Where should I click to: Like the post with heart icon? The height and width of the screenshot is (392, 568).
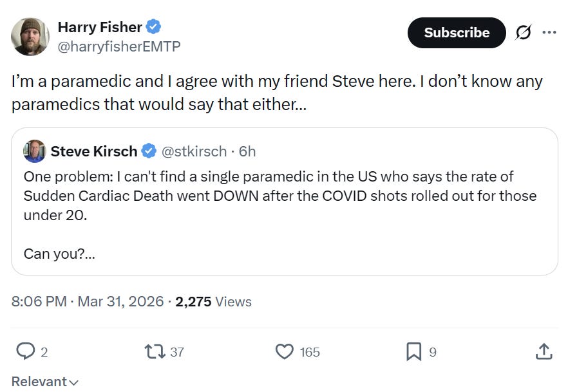coord(284,351)
